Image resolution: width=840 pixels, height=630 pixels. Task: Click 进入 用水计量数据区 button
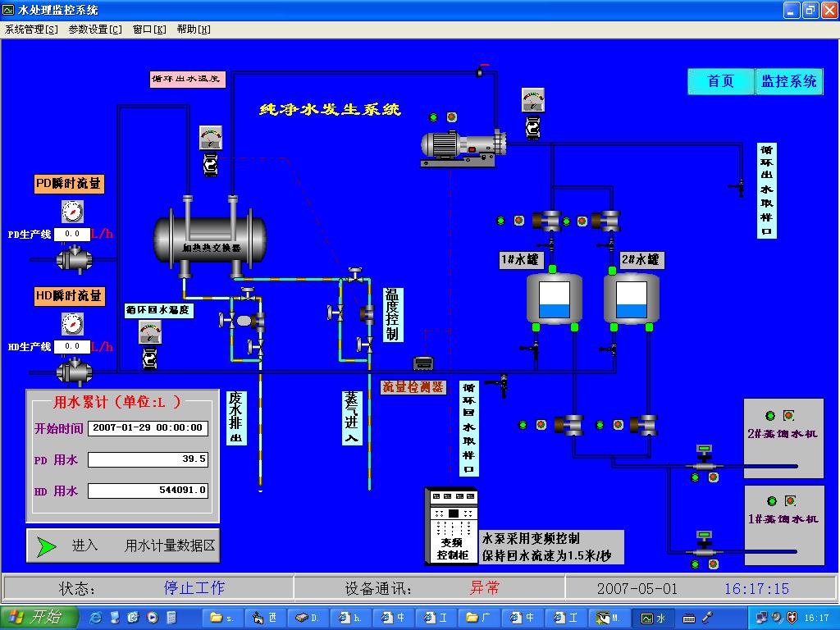tap(123, 546)
